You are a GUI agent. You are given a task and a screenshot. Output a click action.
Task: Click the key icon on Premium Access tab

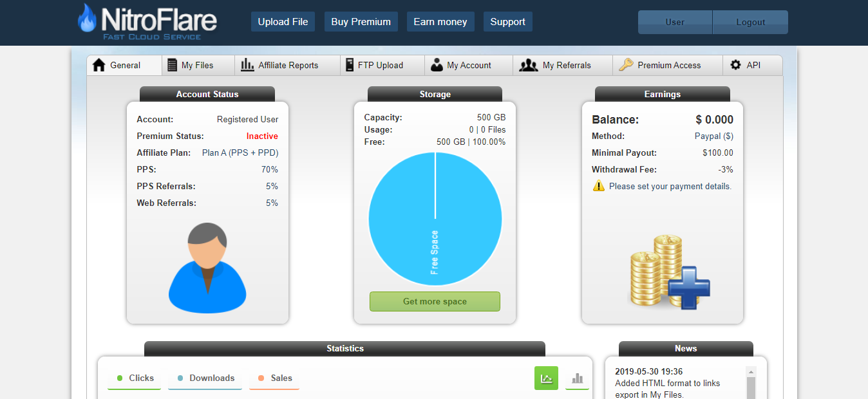click(x=626, y=65)
